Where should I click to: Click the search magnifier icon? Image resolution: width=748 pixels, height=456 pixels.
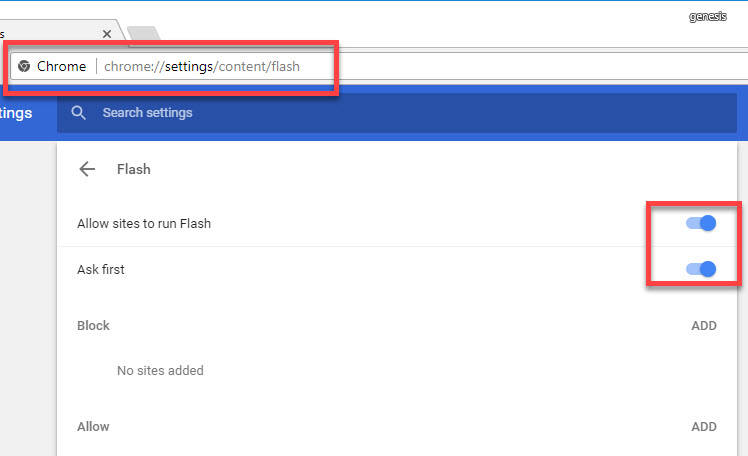click(78, 113)
